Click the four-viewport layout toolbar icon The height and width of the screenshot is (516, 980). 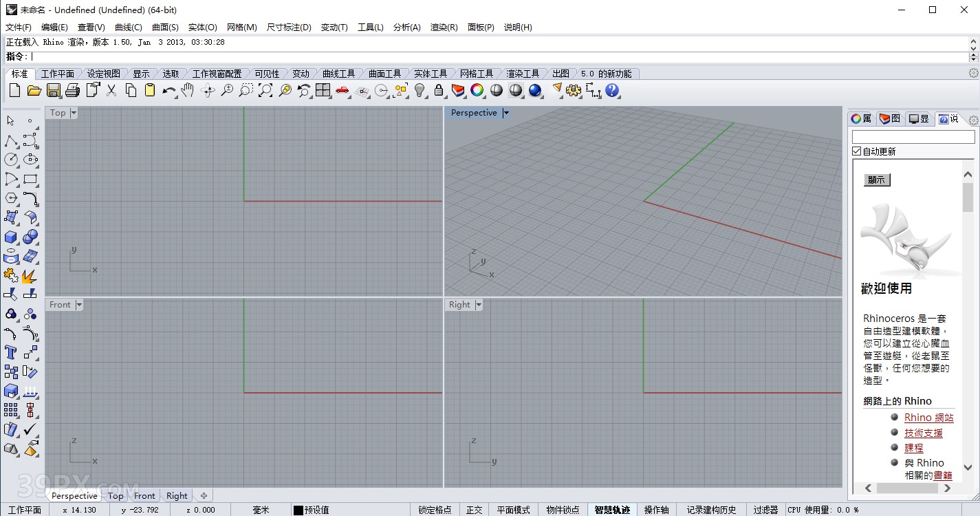click(x=323, y=90)
